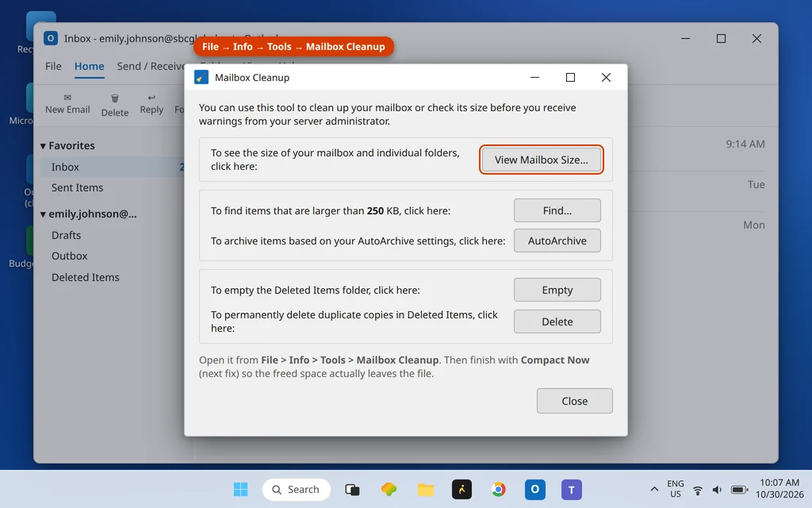Switch to Outlook via the taskbar icon
Viewport: 812px width, 508px height.
click(x=535, y=489)
